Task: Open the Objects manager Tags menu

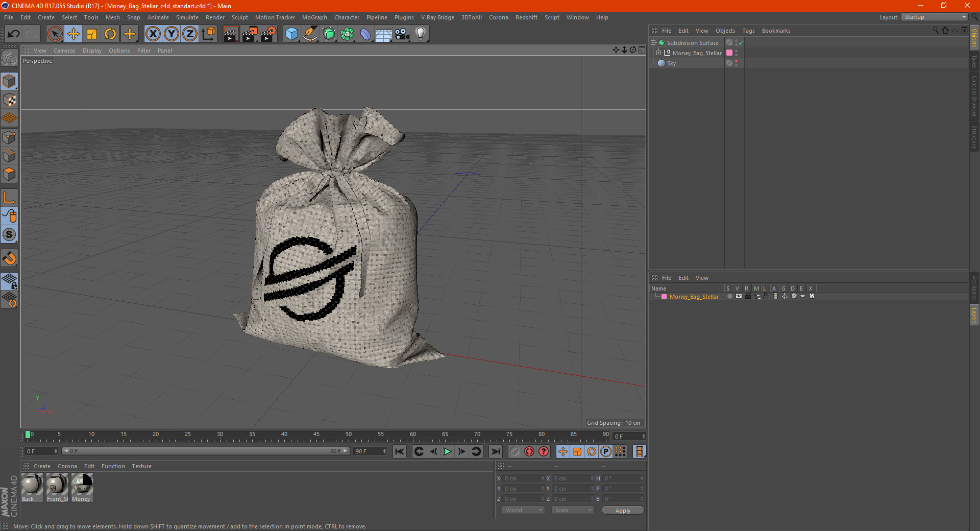Action: coord(748,31)
